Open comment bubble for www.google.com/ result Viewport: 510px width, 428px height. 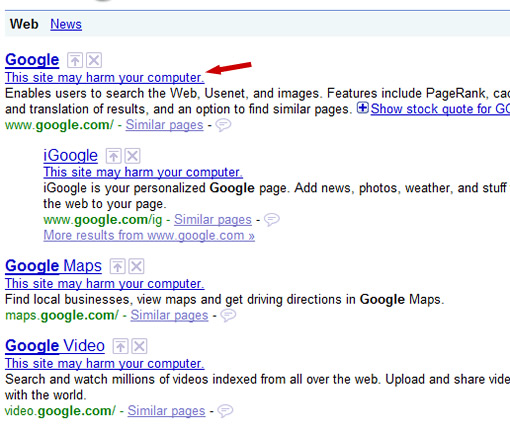[223, 125]
